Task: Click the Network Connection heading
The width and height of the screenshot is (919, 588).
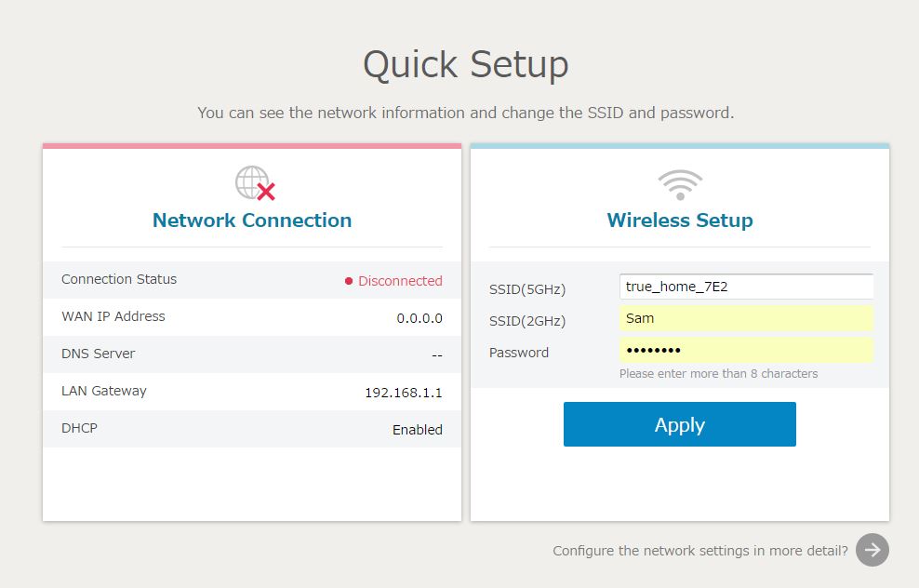Action: pyautogui.click(x=252, y=220)
